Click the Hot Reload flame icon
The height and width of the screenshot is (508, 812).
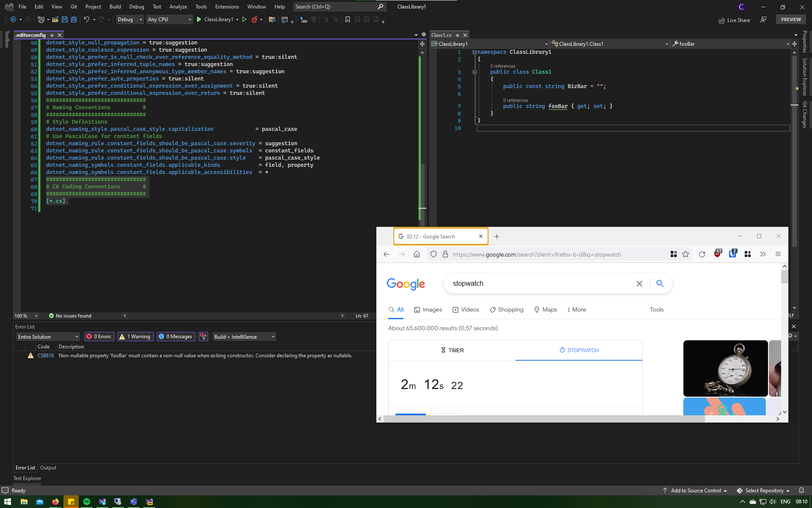(254, 19)
